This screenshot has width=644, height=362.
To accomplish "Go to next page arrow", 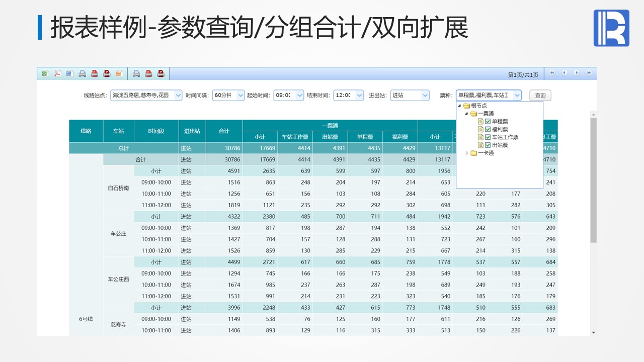I will tap(577, 73).
